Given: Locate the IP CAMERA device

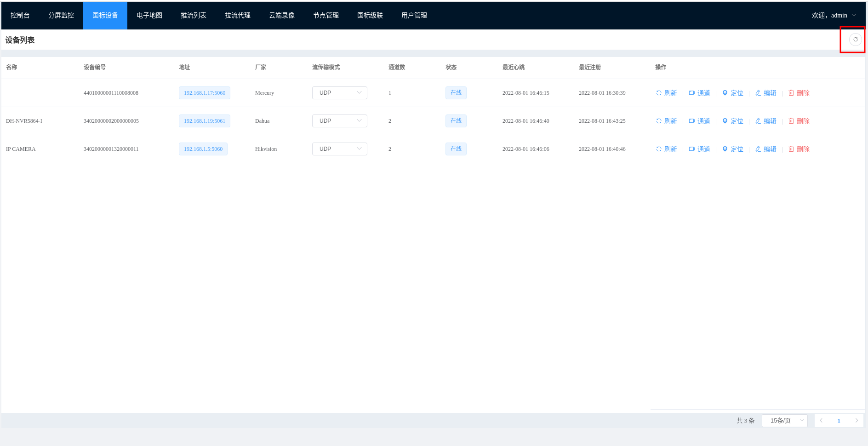Looking at the screenshot, I should pos(733,149).
